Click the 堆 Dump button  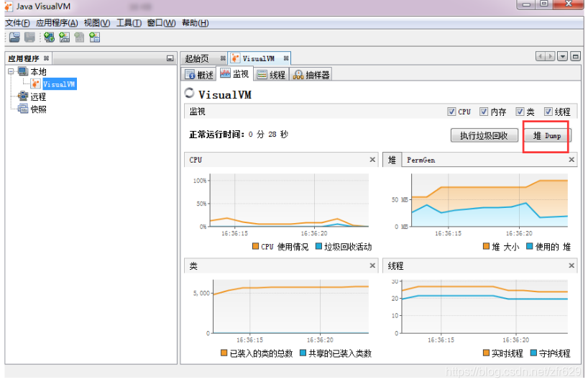click(547, 135)
